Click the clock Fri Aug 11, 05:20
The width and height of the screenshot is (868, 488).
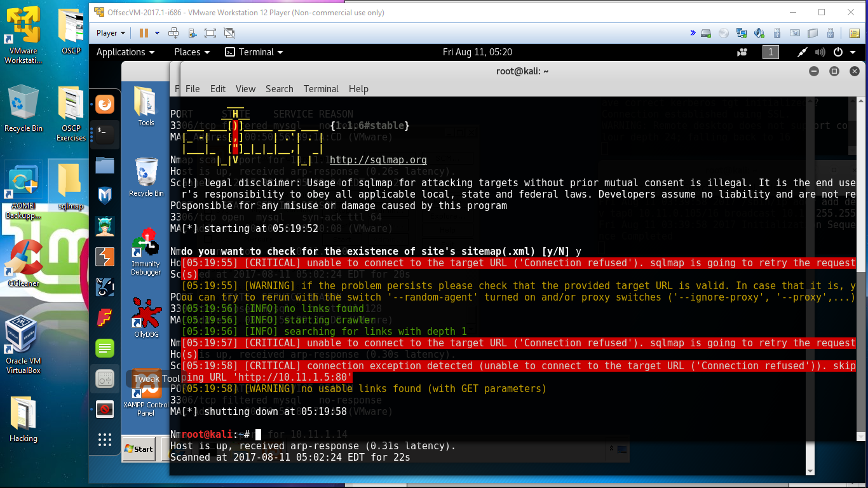coord(477,52)
